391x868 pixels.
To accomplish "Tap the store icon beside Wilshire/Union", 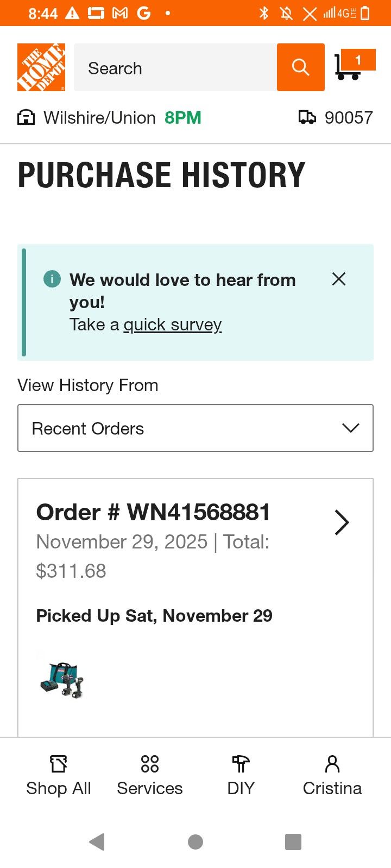I will (x=26, y=118).
